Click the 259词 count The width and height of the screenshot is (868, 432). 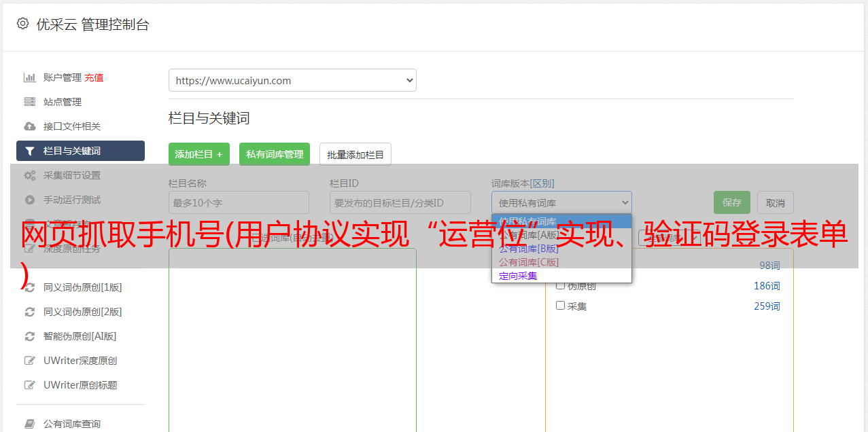point(767,306)
